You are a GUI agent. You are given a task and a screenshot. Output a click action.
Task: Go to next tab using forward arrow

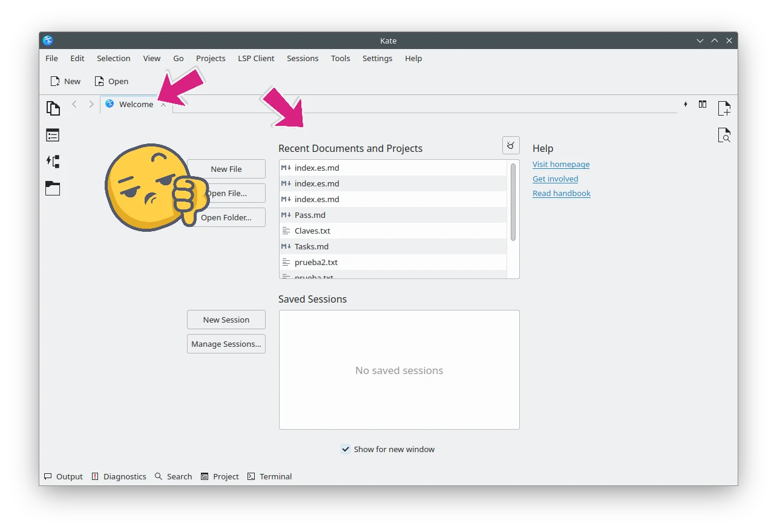91,104
